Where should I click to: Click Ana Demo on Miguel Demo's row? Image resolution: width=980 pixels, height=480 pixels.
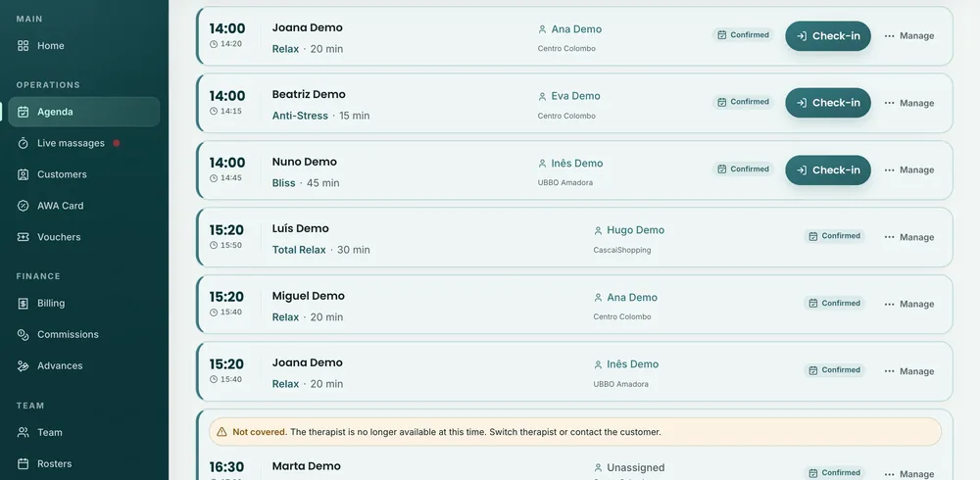[632, 297]
